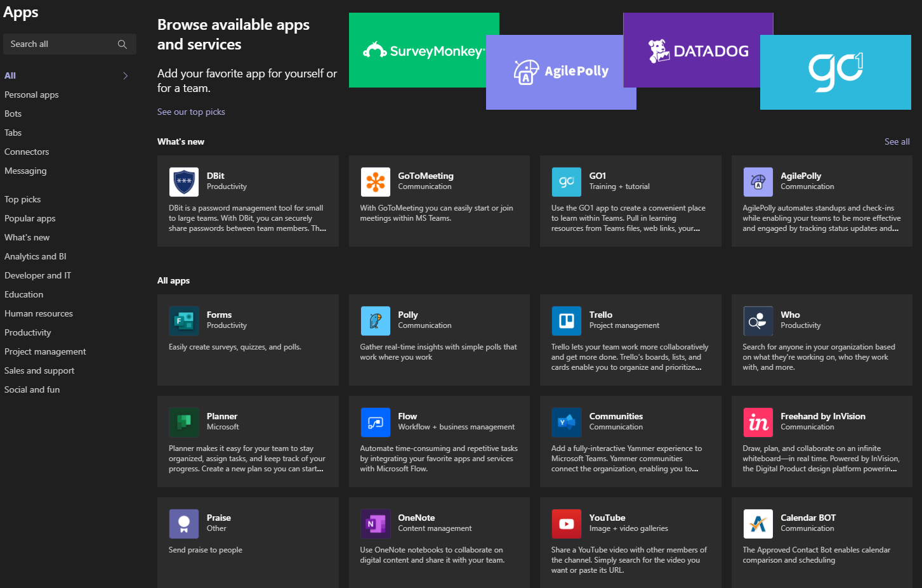
Task: Click the GO1 blue banner tile
Action: [x=836, y=72]
